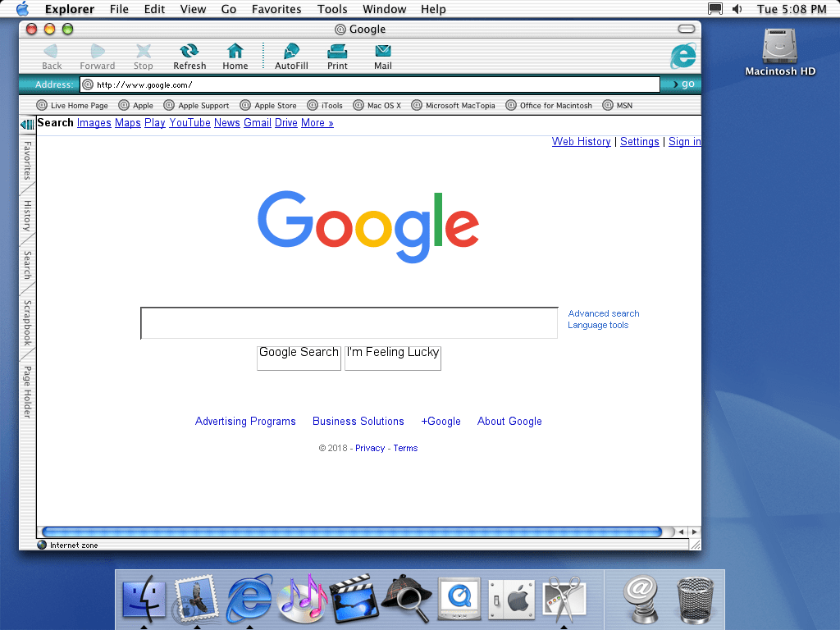Image resolution: width=840 pixels, height=630 pixels.
Task: Open the Favorites menu in menu bar
Action: tap(276, 9)
